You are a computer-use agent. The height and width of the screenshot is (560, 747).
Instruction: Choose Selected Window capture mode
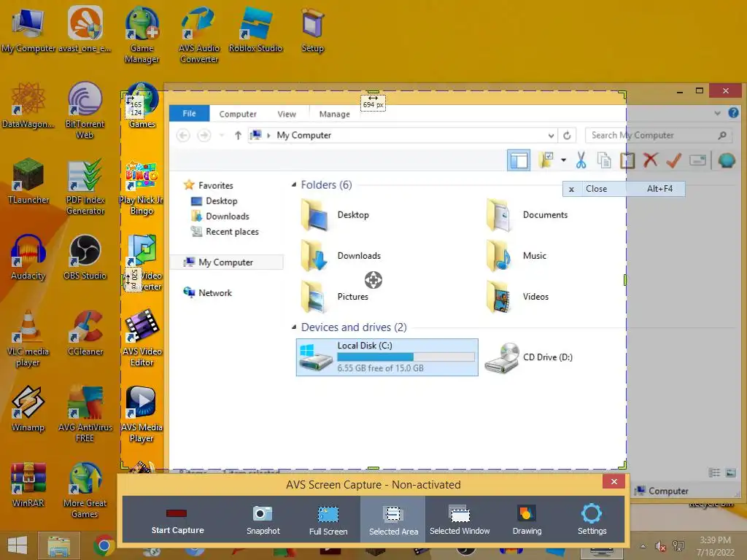[x=460, y=521]
